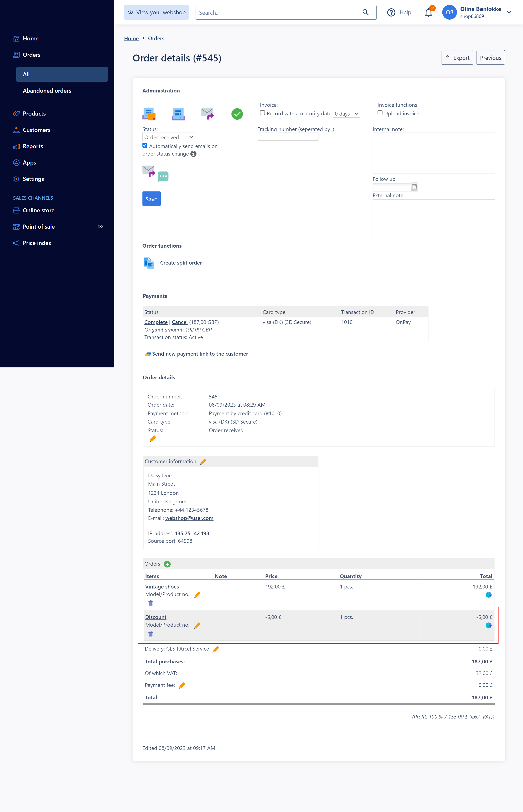Viewport: 523px width, 812px height.
Task: Click the Export button for order 545
Action: click(457, 57)
